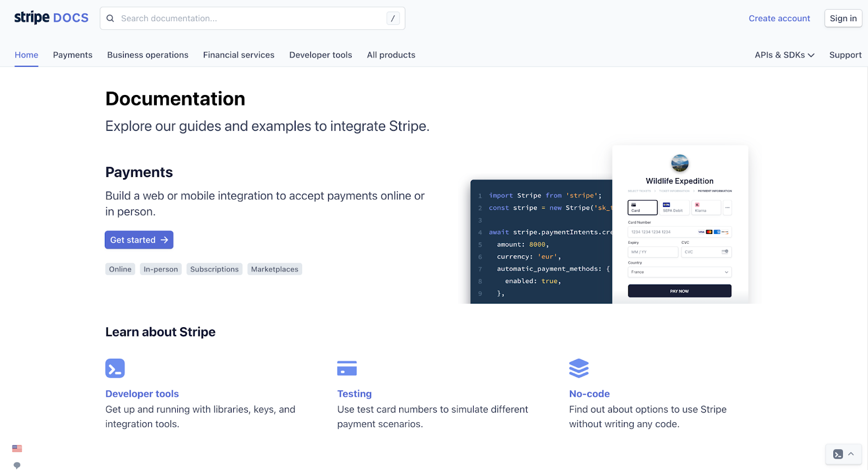Switch to Developer tools tab
The width and height of the screenshot is (868, 470).
click(321, 55)
